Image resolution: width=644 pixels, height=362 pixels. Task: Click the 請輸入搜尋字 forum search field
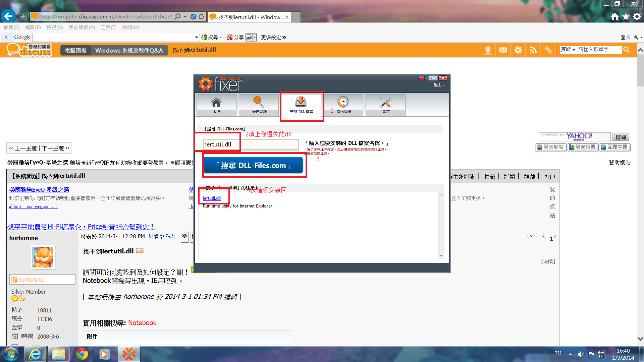pyautogui.click(x=599, y=50)
